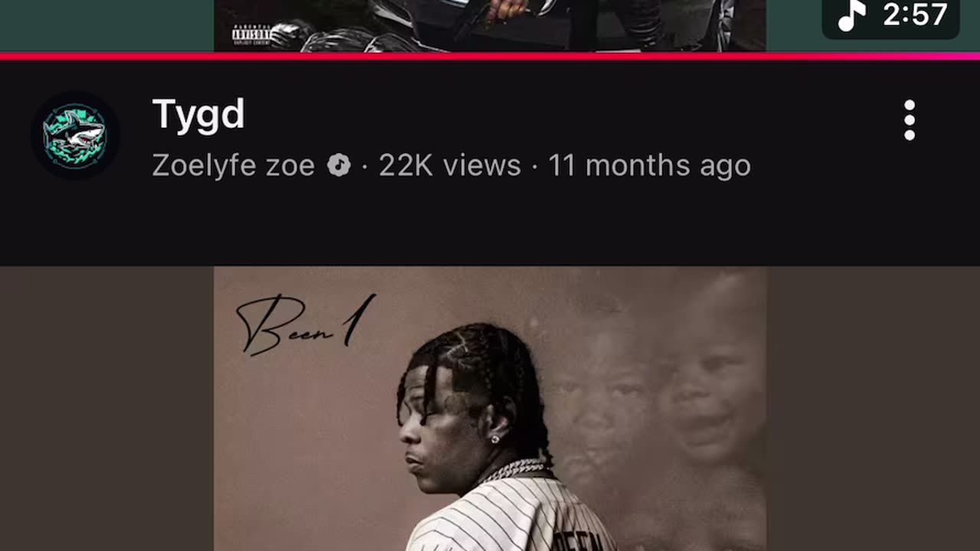Open the three-dot options menu for Tygd
Screen dimensions: 980x551
click(909, 120)
